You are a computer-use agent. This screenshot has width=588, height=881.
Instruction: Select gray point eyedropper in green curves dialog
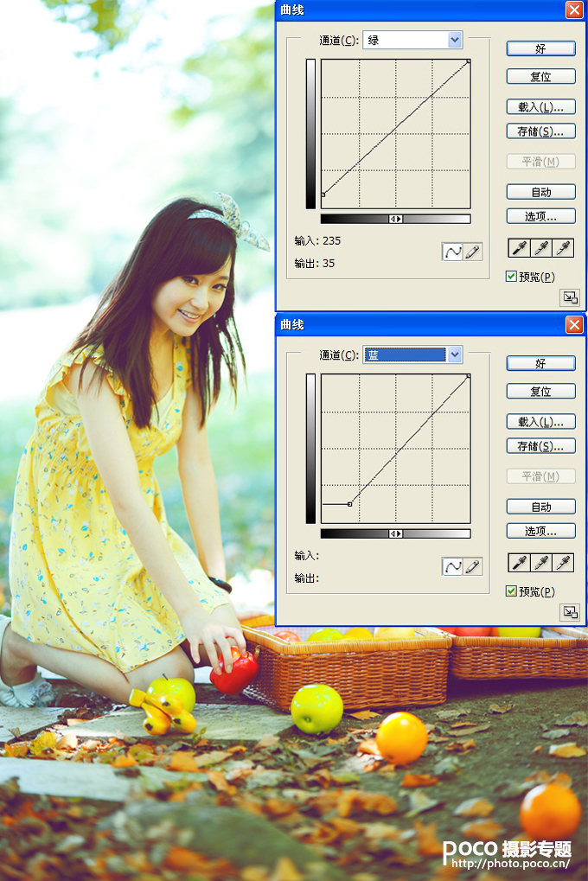(541, 248)
